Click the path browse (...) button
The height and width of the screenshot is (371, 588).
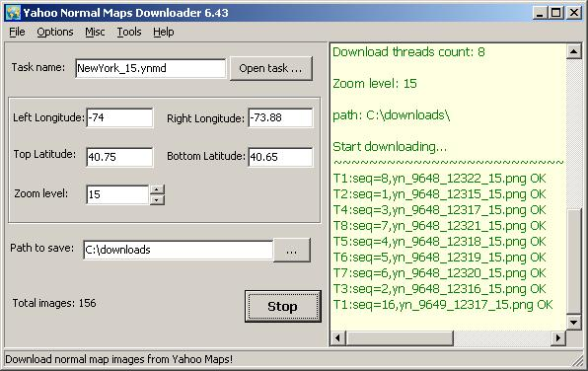[x=292, y=250]
